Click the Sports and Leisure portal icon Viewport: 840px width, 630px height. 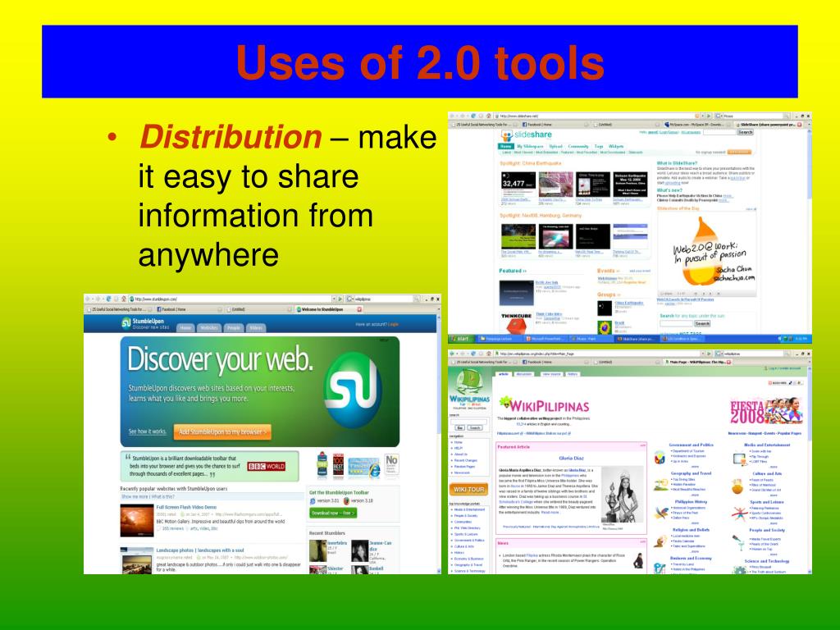coord(739,514)
